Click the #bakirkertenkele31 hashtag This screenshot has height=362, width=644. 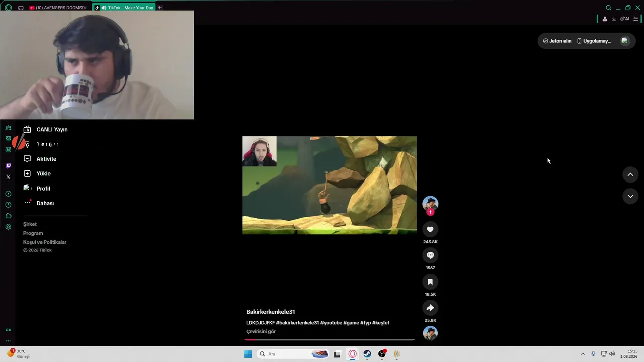pos(297,323)
